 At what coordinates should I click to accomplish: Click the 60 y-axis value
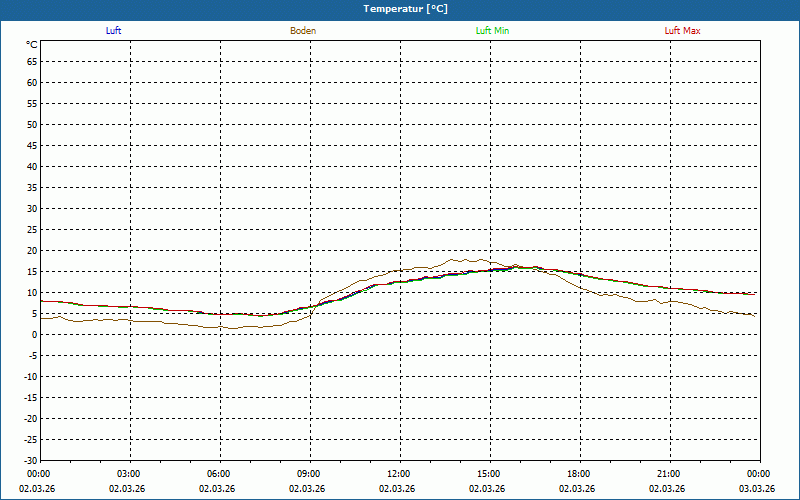click(32, 83)
